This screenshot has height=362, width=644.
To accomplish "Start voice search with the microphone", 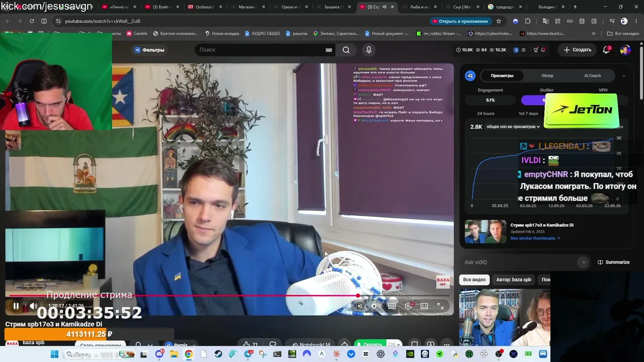I will coord(369,50).
